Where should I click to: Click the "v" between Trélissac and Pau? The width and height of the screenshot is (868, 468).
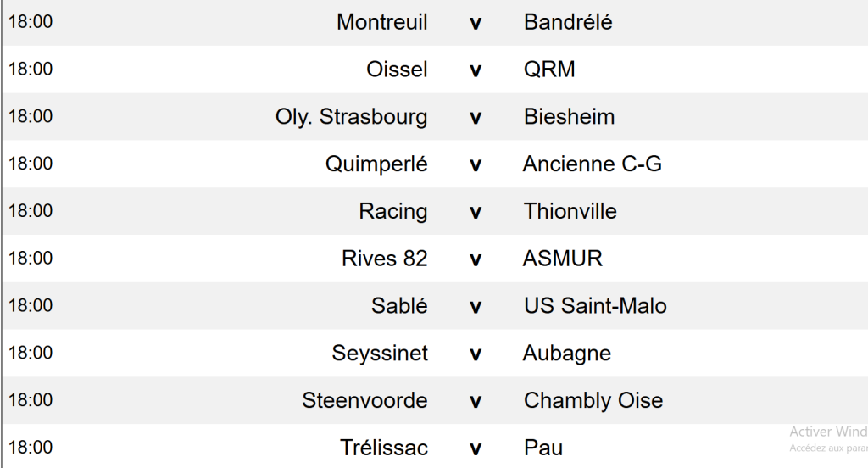476,448
